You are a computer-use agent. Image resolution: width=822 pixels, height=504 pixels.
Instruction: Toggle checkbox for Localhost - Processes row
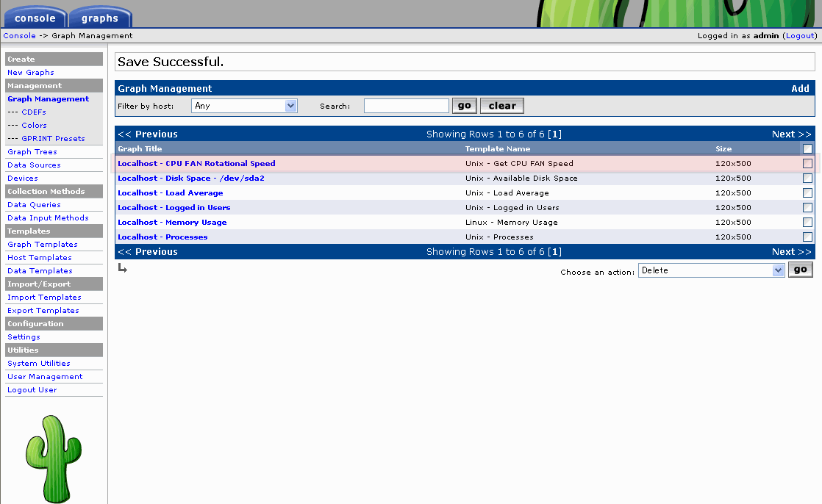(x=807, y=237)
